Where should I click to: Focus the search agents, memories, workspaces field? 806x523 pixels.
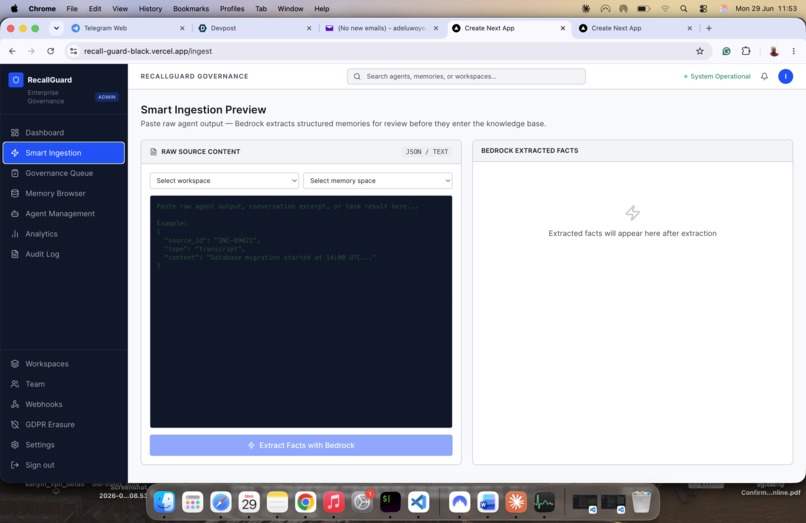[x=466, y=76]
